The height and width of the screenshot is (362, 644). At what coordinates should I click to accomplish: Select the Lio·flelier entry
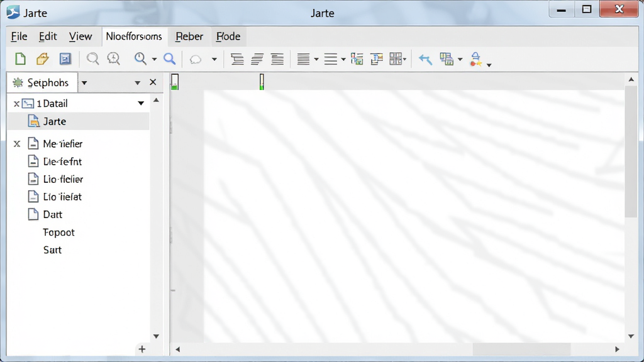pos(63,179)
